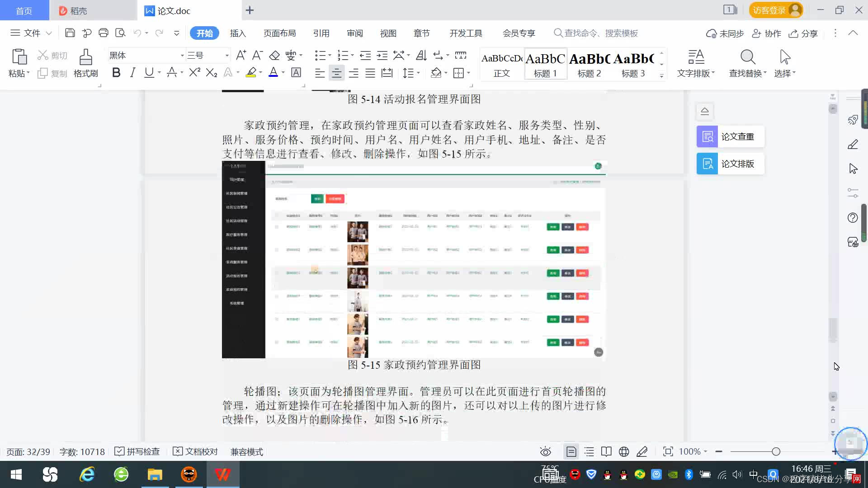Click the eye protection mode icon
Screen dimensions: 868x488
pos(545,452)
